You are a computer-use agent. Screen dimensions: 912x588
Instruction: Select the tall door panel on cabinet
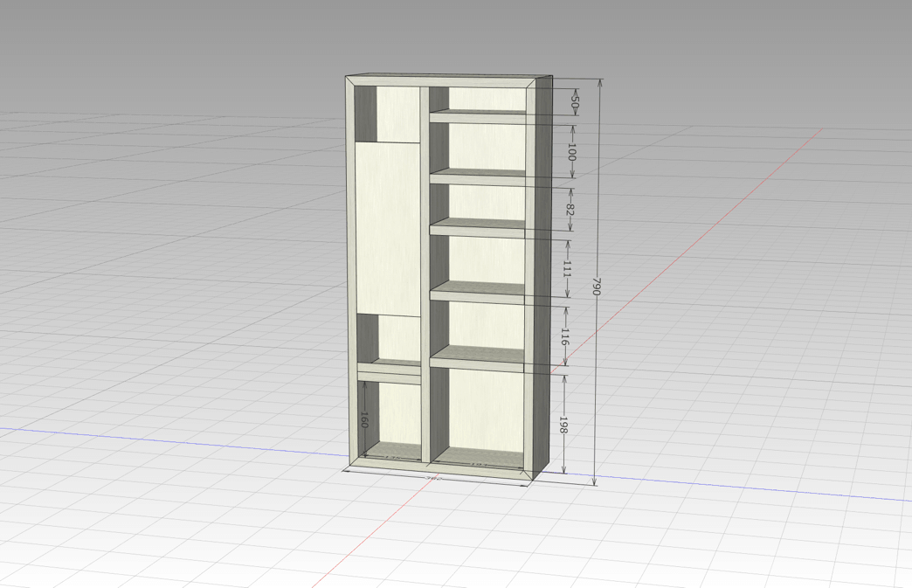pos(388,229)
